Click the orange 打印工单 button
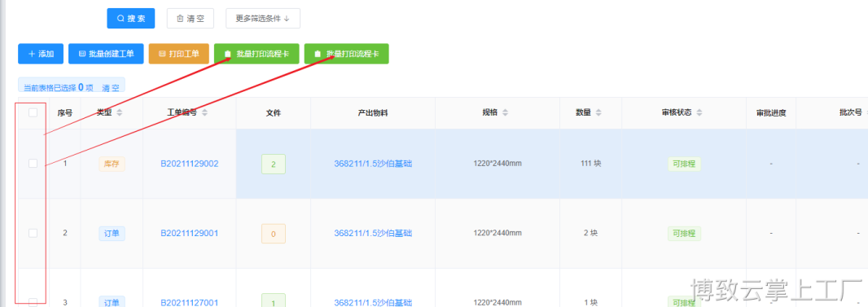The image size is (868, 307). pos(179,54)
